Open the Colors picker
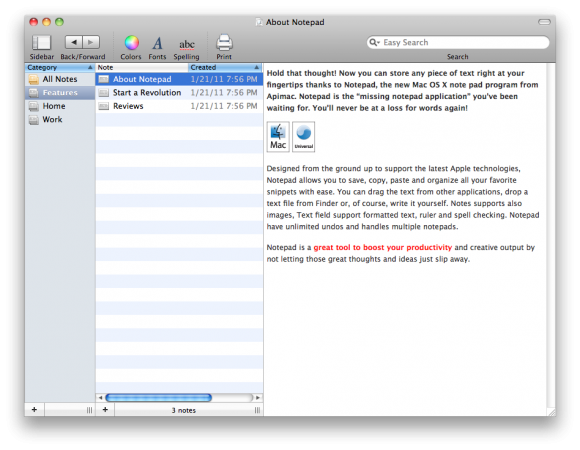This screenshot has width=580, height=450. (x=131, y=43)
